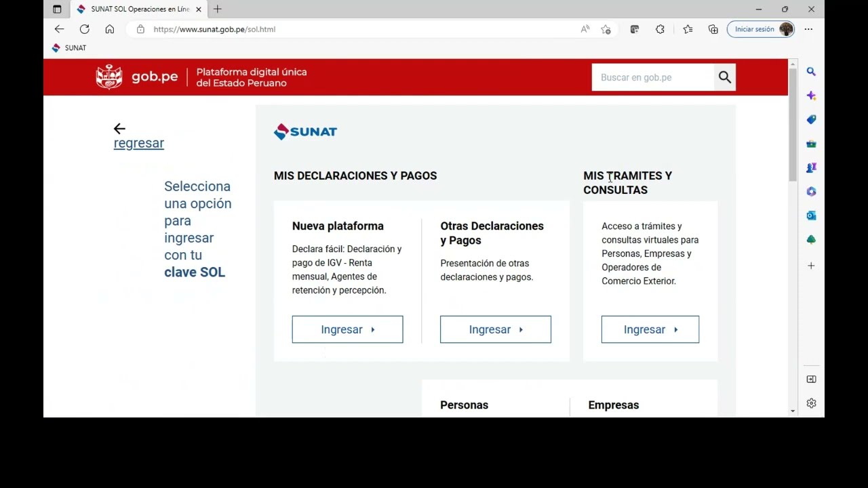
Task: Click the scrollbar up arrow
Action: click(793, 63)
